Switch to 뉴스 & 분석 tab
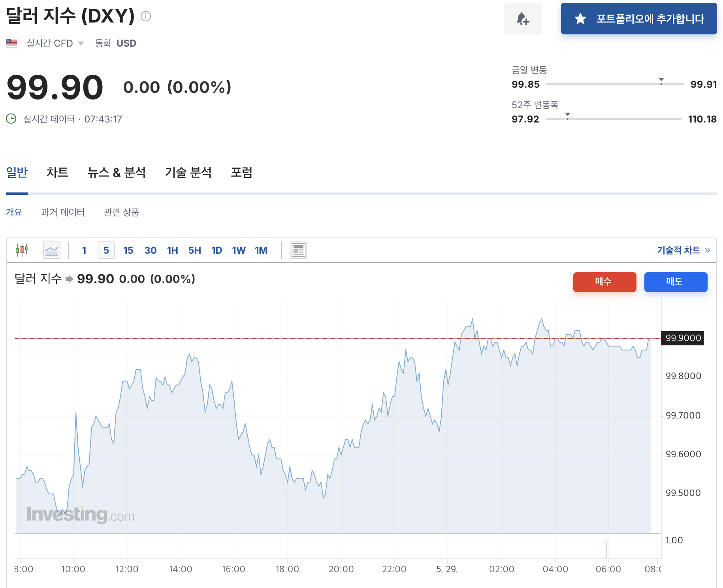 (117, 172)
